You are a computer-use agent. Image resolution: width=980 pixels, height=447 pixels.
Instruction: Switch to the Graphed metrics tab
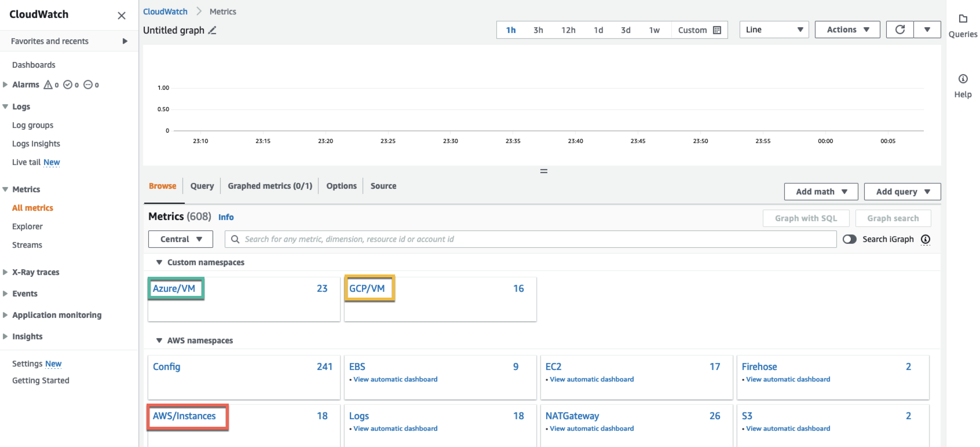pos(270,186)
